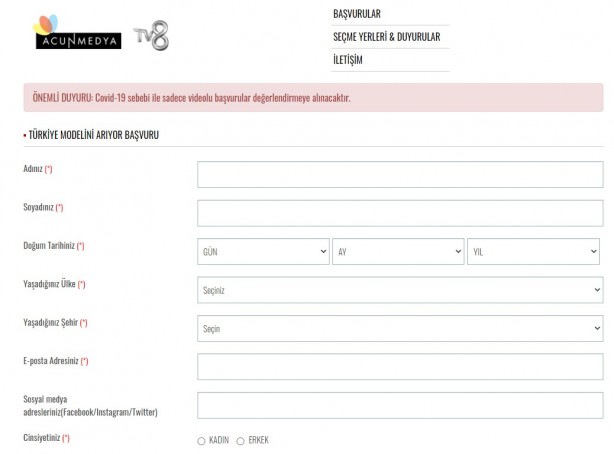Go to SEÇME YERLERİ & DUYURULAR
Screen dimensions: 614x454
386,37
